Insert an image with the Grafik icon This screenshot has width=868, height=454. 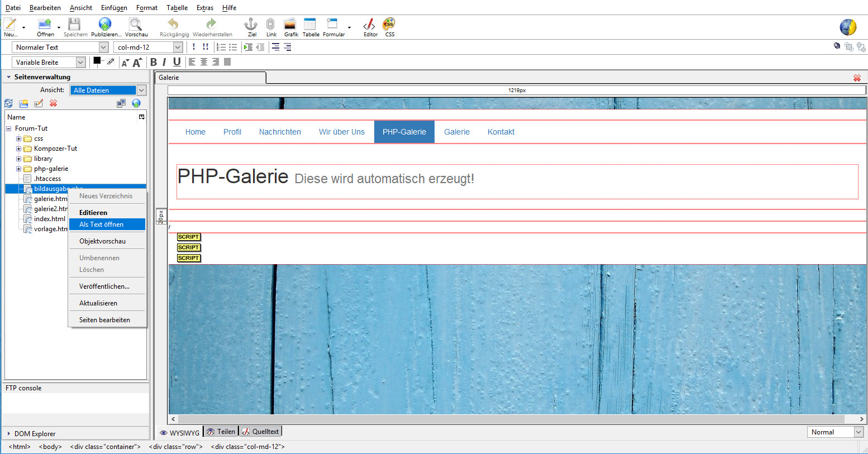click(x=290, y=24)
